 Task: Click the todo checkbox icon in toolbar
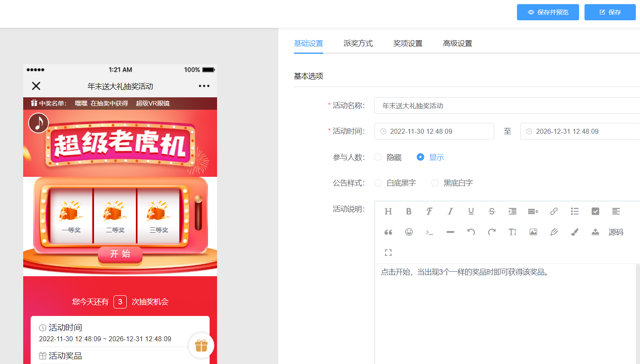tap(595, 211)
